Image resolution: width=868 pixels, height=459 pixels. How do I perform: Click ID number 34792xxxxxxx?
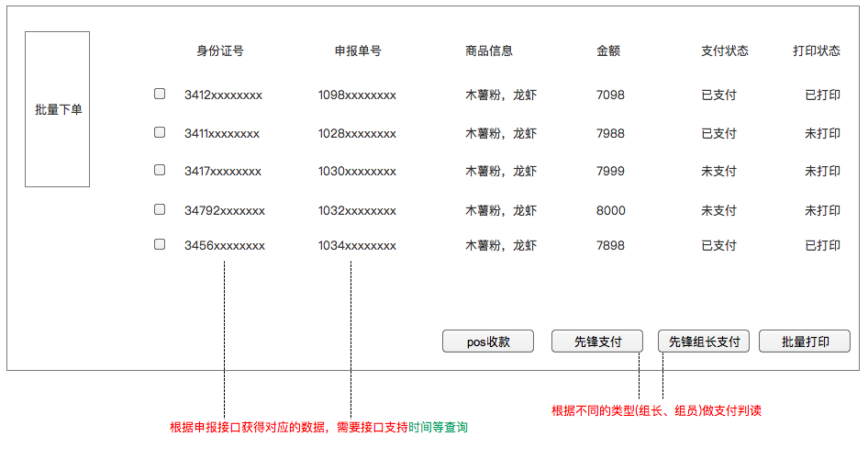tap(225, 210)
